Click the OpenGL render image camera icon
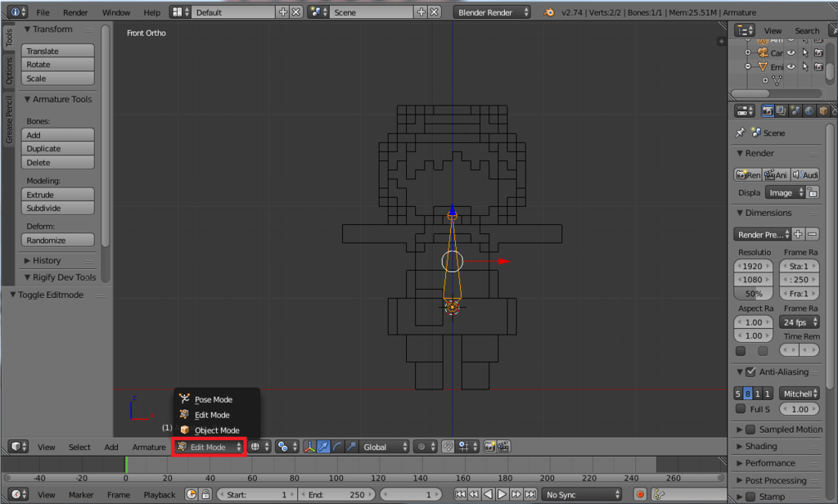838x504 pixels. pyautogui.click(x=489, y=447)
